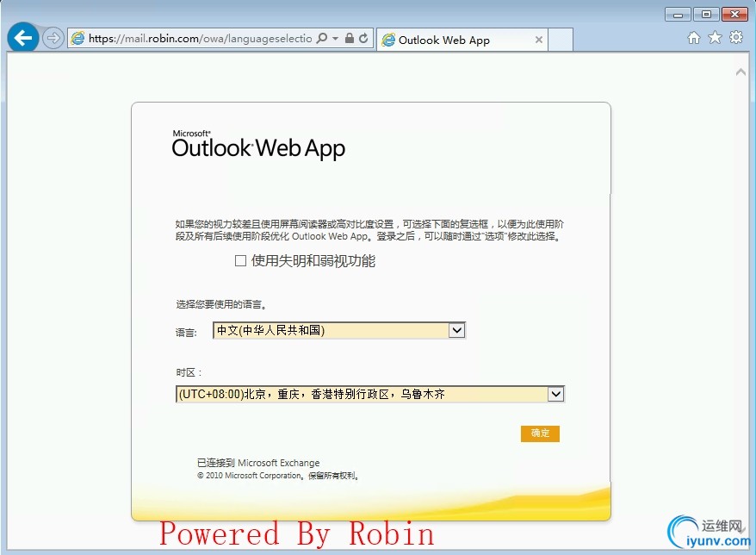The height and width of the screenshot is (555, 756).
Task: Click the page scroll up arrow
Action: point(741,72)
